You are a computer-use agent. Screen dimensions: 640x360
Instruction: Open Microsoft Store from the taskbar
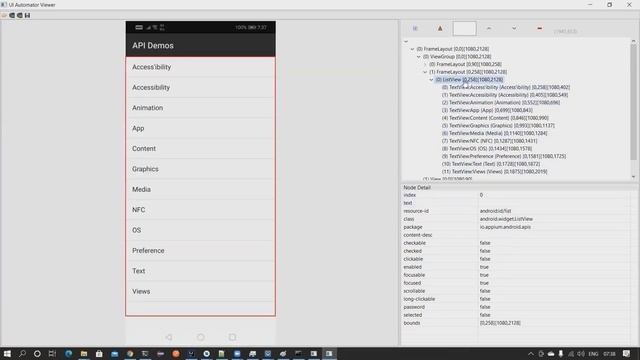tap(99, 353)
